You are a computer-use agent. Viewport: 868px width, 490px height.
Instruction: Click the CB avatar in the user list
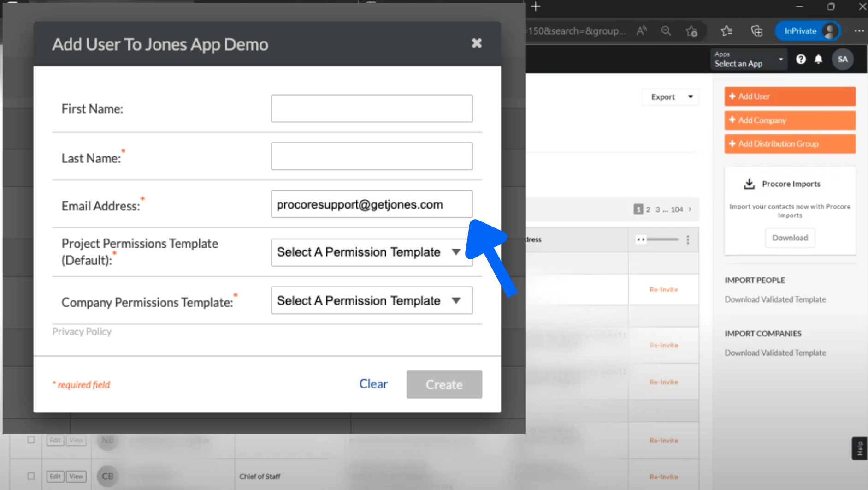pyautogui.click(x=107, y=476)
